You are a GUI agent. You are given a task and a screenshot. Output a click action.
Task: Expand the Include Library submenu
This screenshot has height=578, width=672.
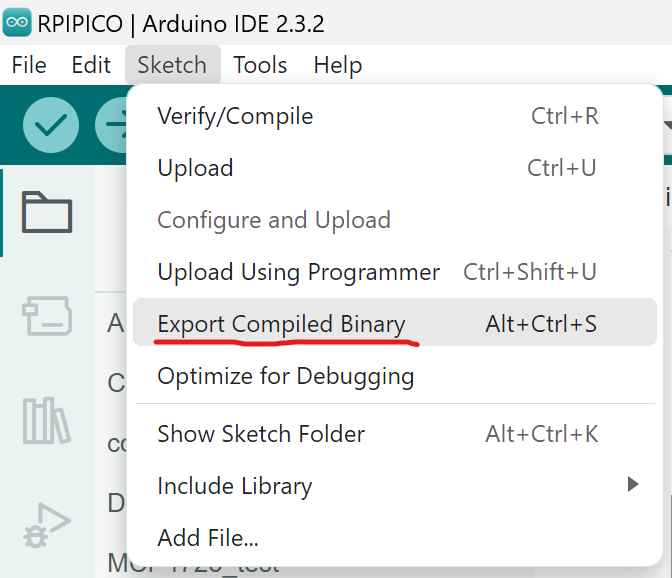click(x=395, y=485)
